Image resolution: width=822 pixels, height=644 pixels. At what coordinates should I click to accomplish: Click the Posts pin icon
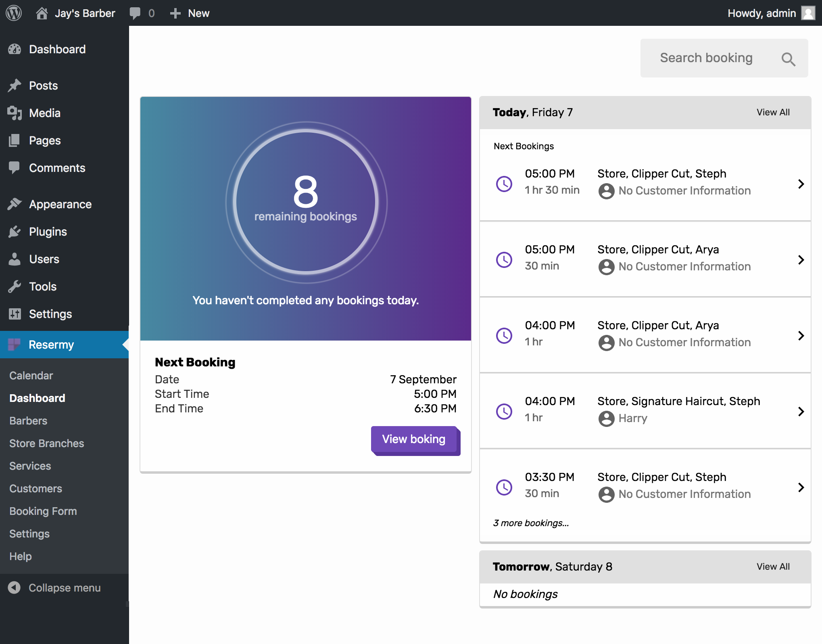15,86
